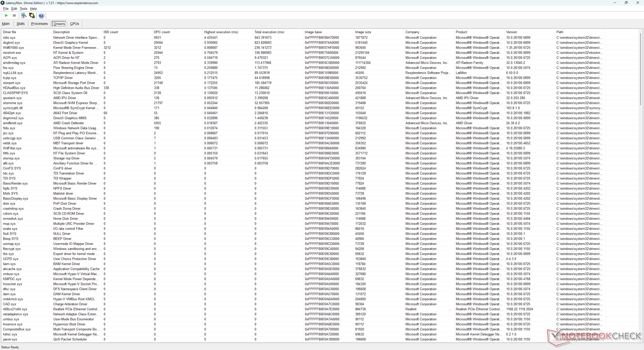Screen dimensions: 644x350
Task: Sort the list by Driver file header
Action: (x=10, y=32)
